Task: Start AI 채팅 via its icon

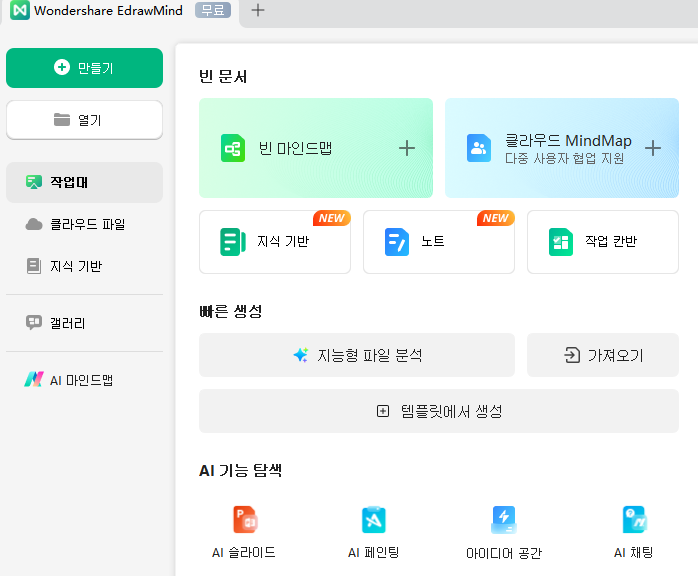Action: coord(634,520)
